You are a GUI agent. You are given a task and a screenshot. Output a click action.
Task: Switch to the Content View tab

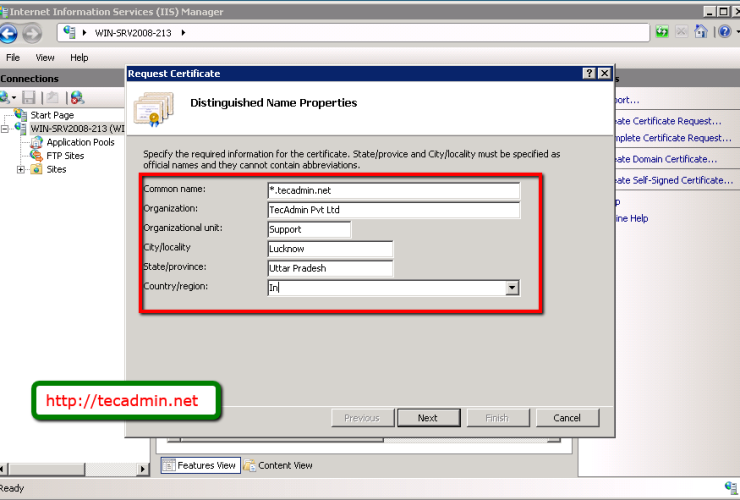click(x=284, y=465)
